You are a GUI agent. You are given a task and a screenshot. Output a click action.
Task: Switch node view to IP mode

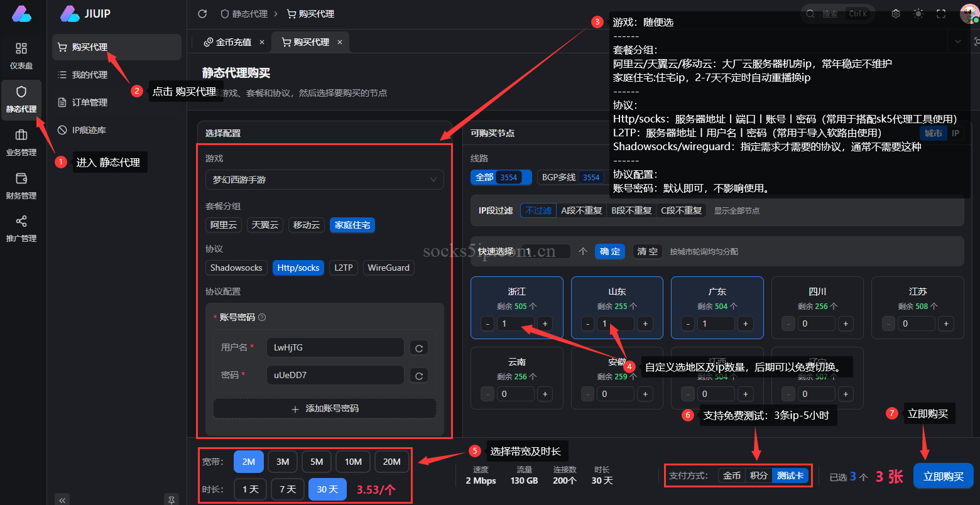955,133
